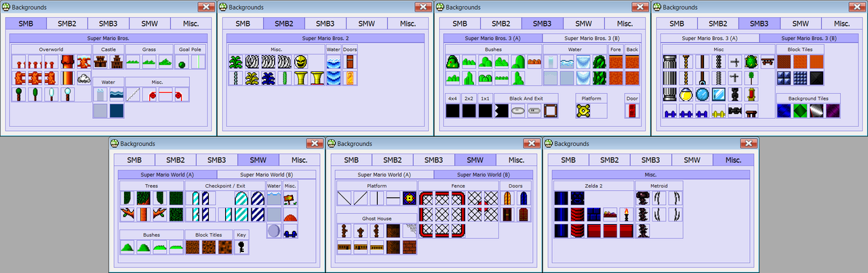Choose the yellow gear tile under Platform
This screenshot has height=273, width=868.
tap(583, 111)
